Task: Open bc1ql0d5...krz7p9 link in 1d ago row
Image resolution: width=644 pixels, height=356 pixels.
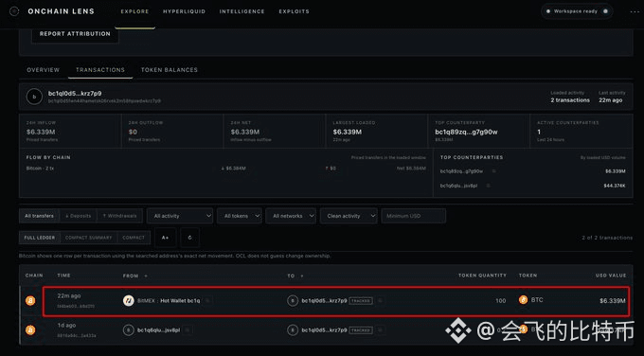Action: click(x=324, y=329)
